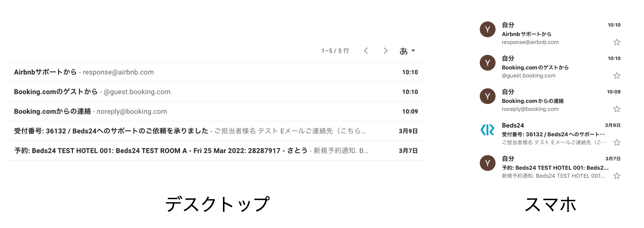
Task: Star the Airbnbサポートから mobile message
Action: tap(616, 42)
